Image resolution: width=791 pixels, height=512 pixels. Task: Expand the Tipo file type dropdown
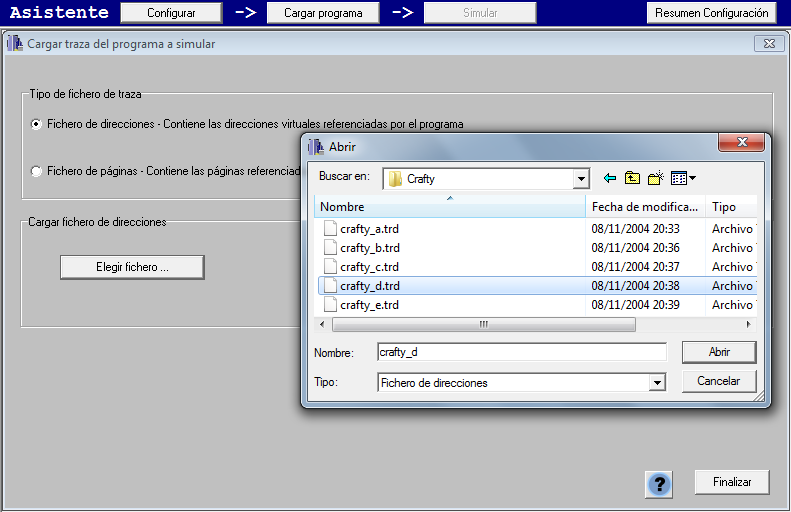point(657,382)
